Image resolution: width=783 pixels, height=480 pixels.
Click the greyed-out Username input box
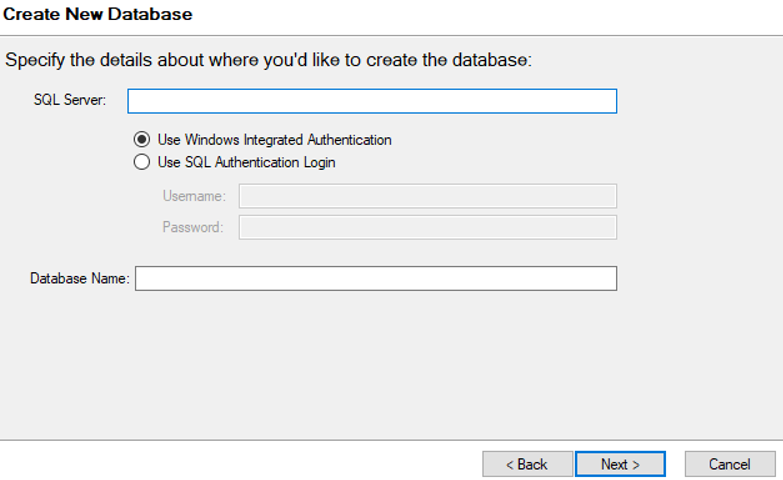pos(427,196)
